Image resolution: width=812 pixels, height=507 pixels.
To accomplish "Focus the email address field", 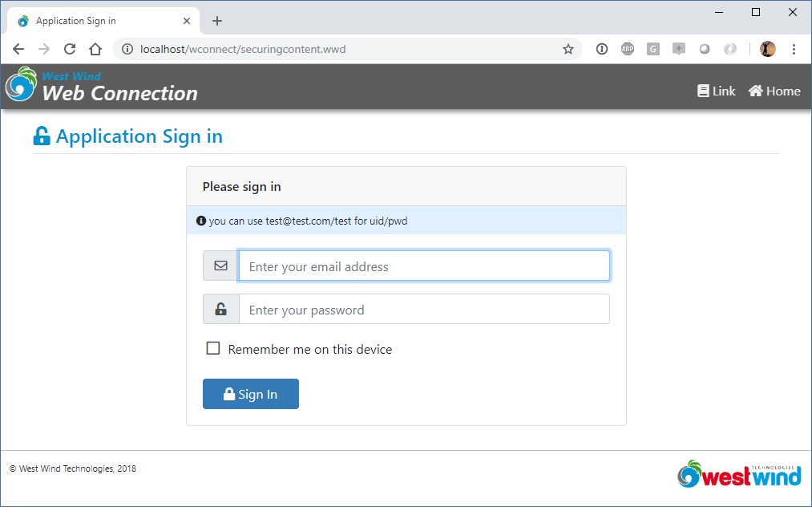I will [x=424, y=266].
